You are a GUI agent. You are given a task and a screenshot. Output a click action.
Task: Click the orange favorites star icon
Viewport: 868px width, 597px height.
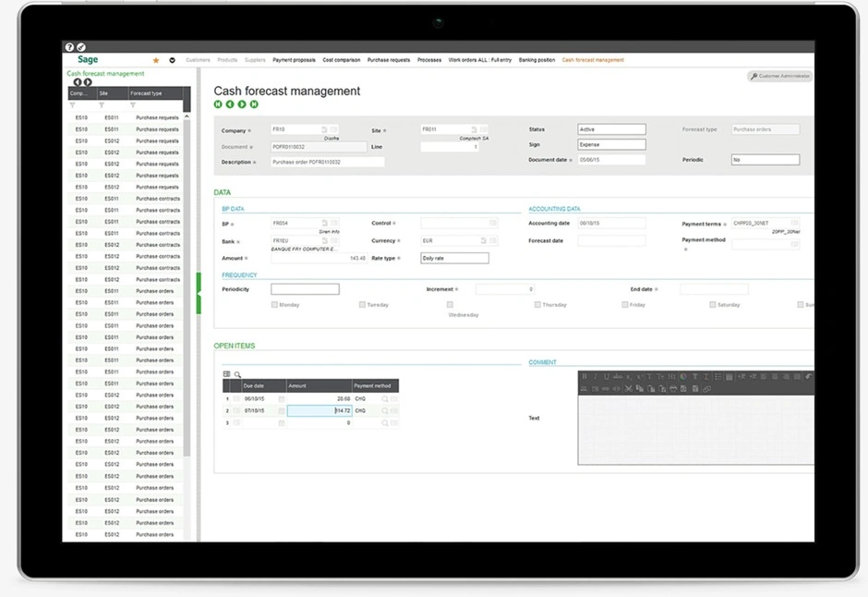pyautogui.click(x=156, y=60)
